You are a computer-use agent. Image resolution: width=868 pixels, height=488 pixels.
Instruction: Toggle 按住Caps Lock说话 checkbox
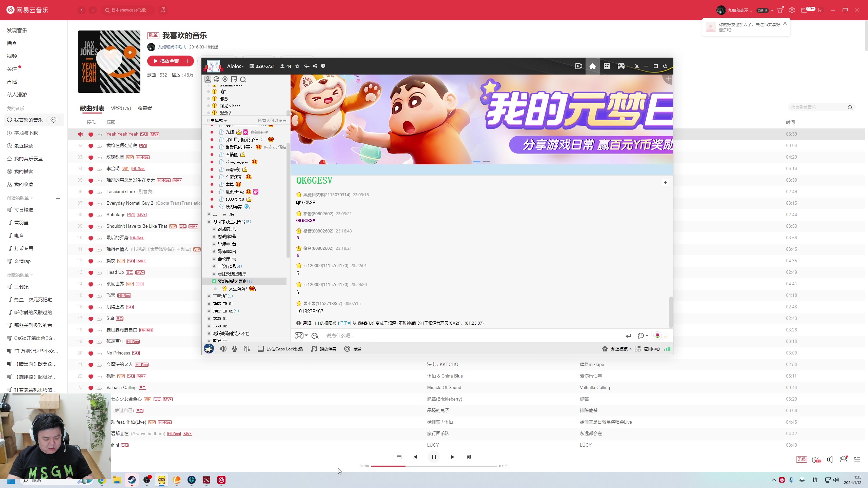click(261, 349)
